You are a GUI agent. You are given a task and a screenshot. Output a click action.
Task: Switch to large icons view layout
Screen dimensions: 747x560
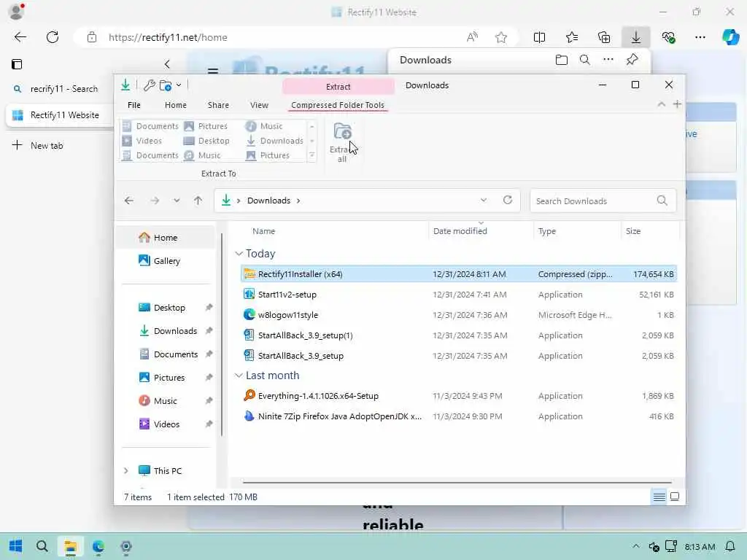675,497
